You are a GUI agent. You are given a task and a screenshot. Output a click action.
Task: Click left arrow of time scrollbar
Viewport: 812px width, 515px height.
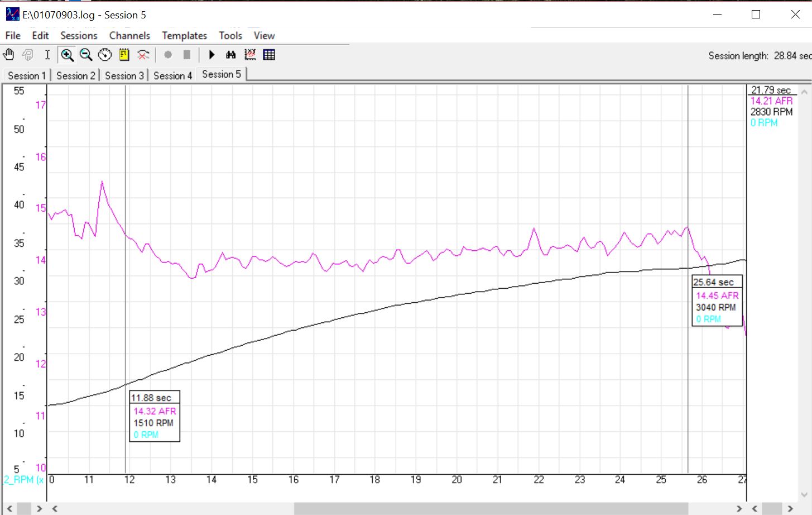click(x=55, y=508)
